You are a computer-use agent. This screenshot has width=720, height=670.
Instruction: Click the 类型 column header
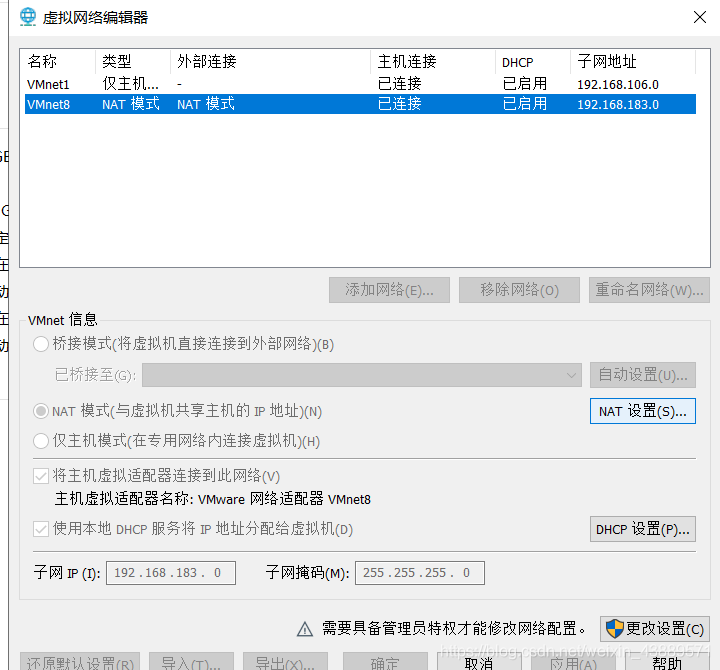click(x=133, y=62)
